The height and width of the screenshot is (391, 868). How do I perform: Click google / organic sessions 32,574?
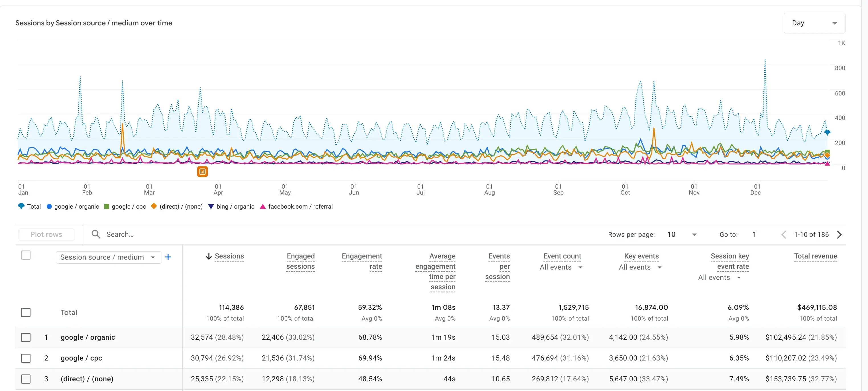pyautogui.click(x=202, y=337)
